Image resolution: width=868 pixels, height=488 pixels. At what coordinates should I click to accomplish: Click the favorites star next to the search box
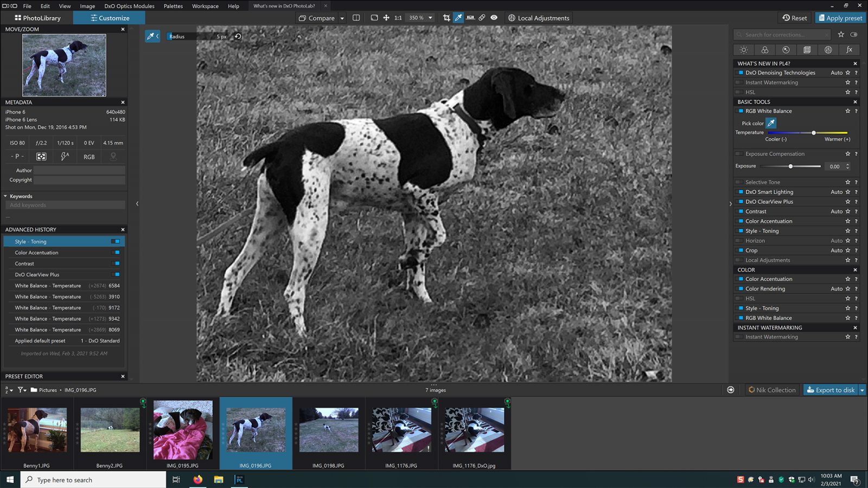pyautogui.click(x=841, y=35)
